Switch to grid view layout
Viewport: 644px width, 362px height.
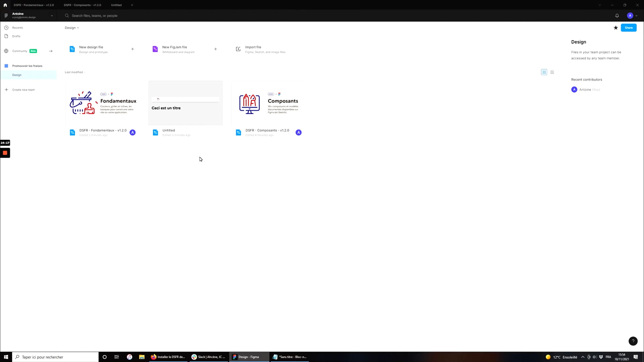point(544,72)
